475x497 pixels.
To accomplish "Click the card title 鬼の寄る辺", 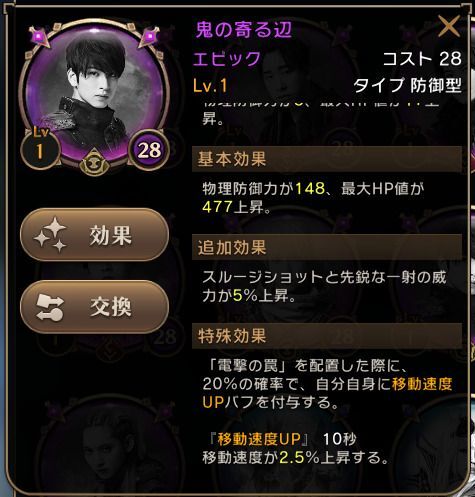I will click(243, 30).
